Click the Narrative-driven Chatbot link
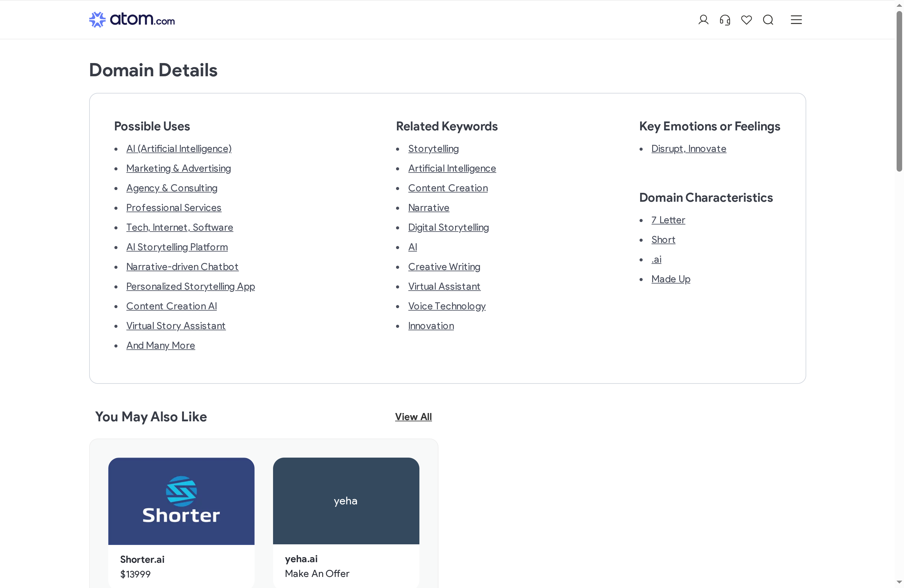 tap(182, 267)
